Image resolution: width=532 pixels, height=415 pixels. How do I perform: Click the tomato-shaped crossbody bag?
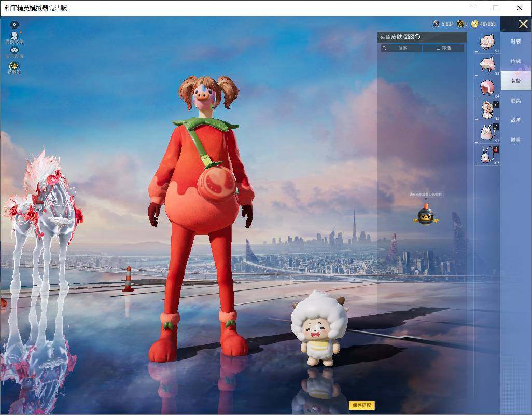point(216,184)
